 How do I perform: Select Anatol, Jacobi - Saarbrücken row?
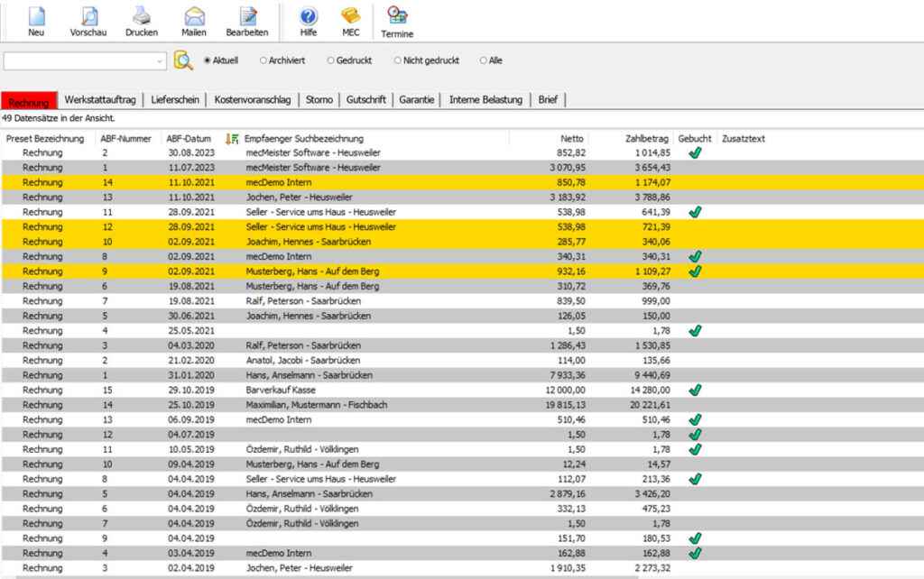462,361
